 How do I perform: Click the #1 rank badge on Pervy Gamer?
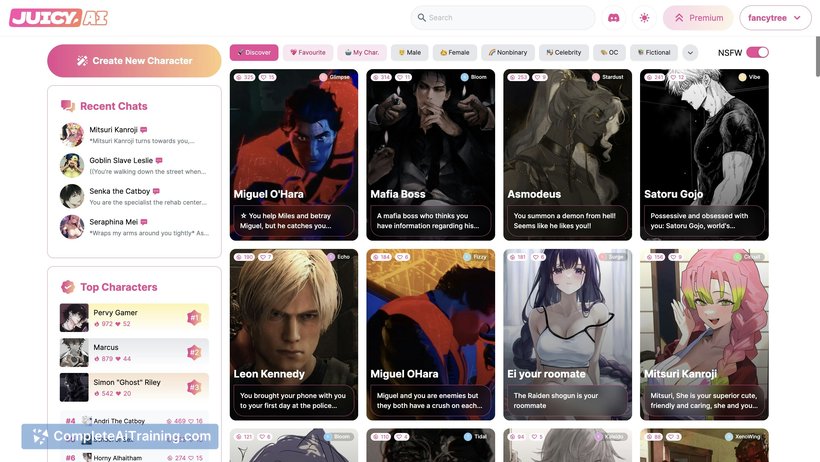point(194,318)
